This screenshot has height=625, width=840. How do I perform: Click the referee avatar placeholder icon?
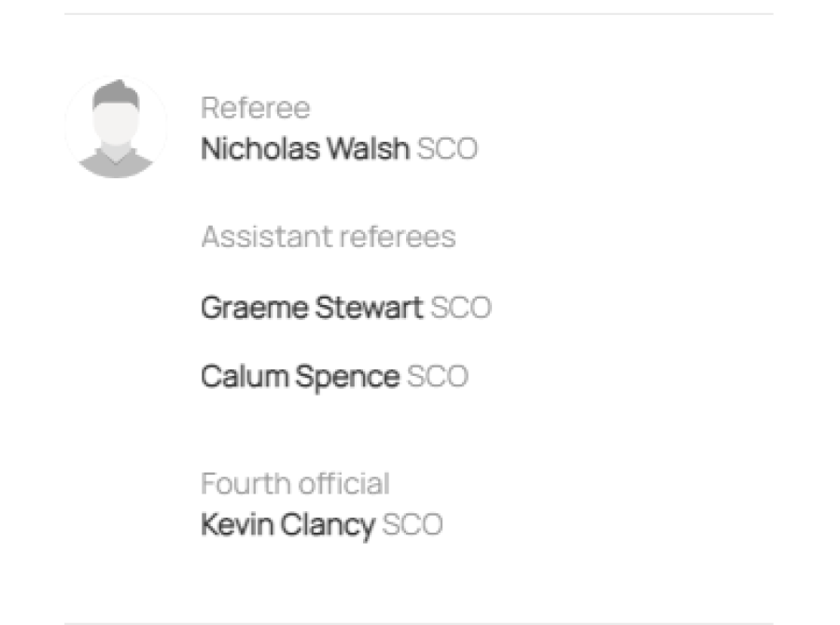tap(116, 128)
